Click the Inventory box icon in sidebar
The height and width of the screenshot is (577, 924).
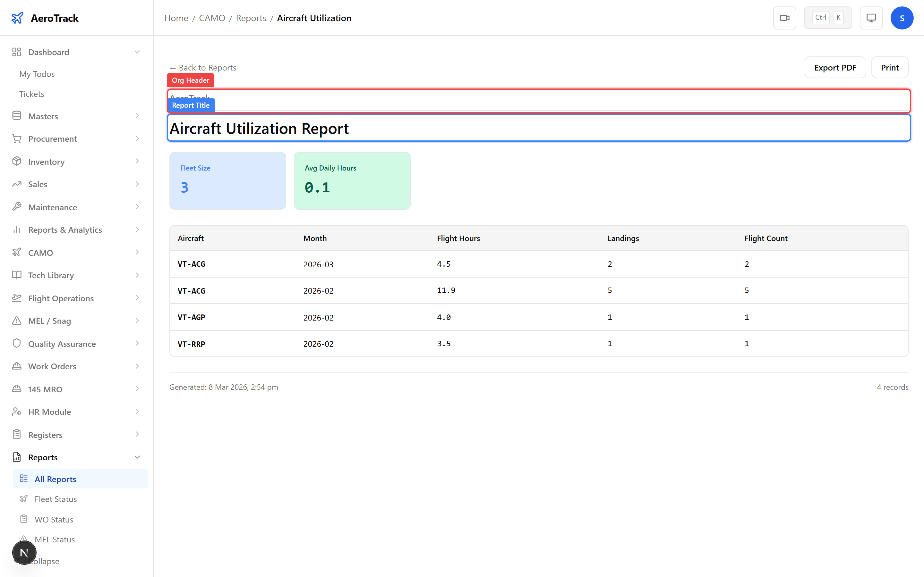coord(16,162)
